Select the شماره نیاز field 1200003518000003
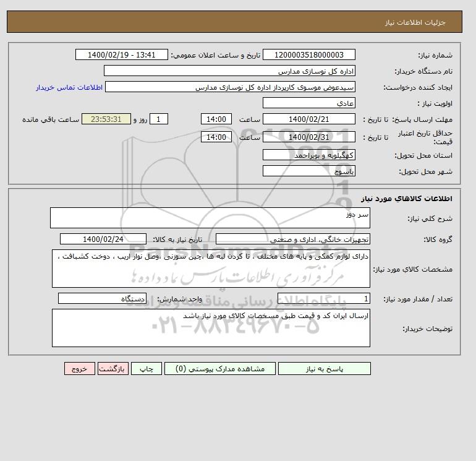The image size is (476, 461). pyautogui.click(x=308, y=54)
